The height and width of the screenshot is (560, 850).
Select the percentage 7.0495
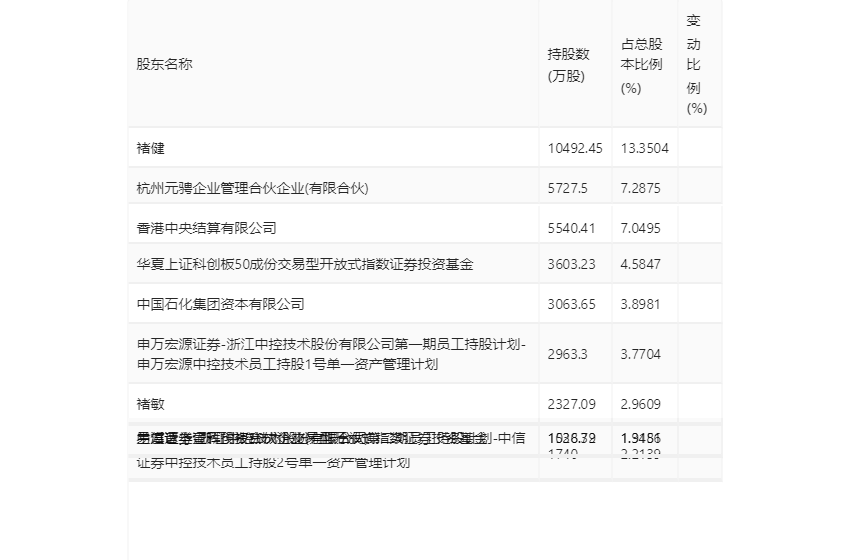pos(640,228)
